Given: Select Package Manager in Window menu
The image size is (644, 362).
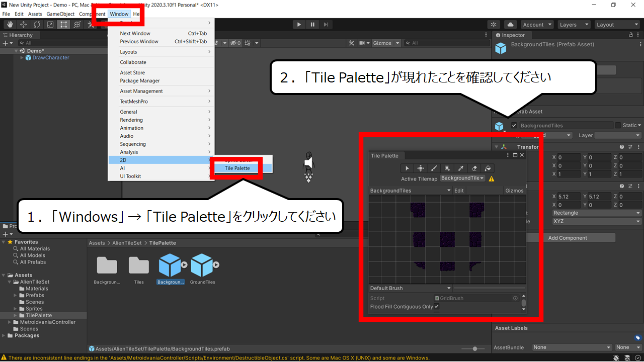Looking at the screenshot, I should pos(140,80).
